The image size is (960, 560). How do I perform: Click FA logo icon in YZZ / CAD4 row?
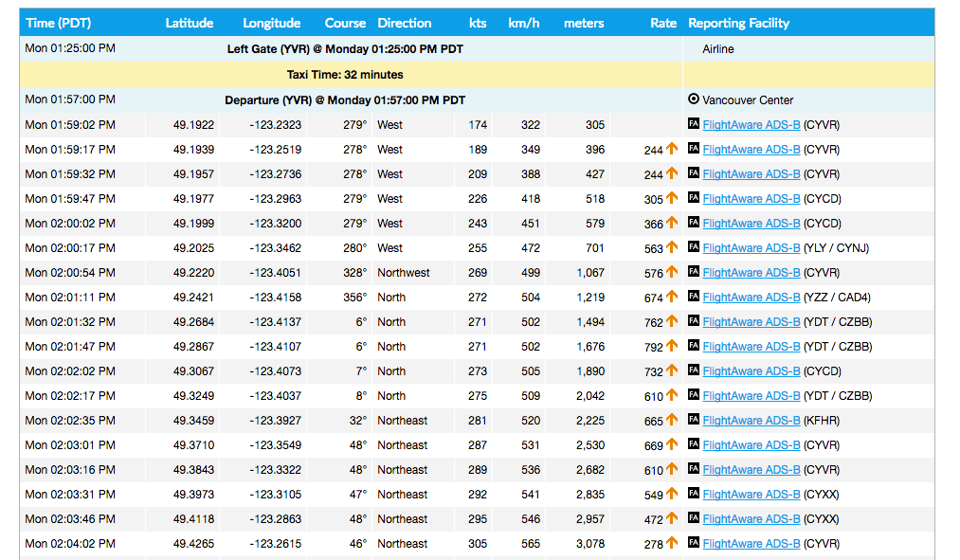coord(694,297)
